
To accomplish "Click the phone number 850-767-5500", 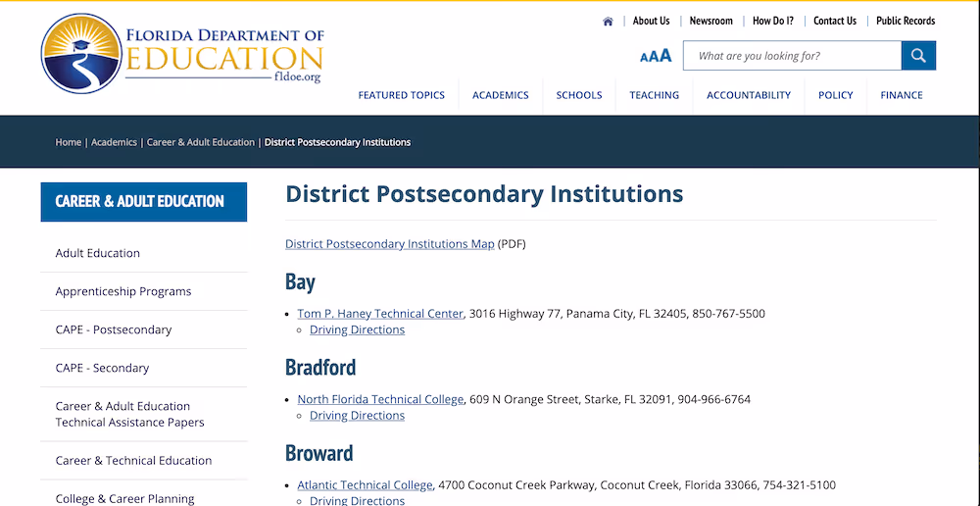I will coord(728,314).
